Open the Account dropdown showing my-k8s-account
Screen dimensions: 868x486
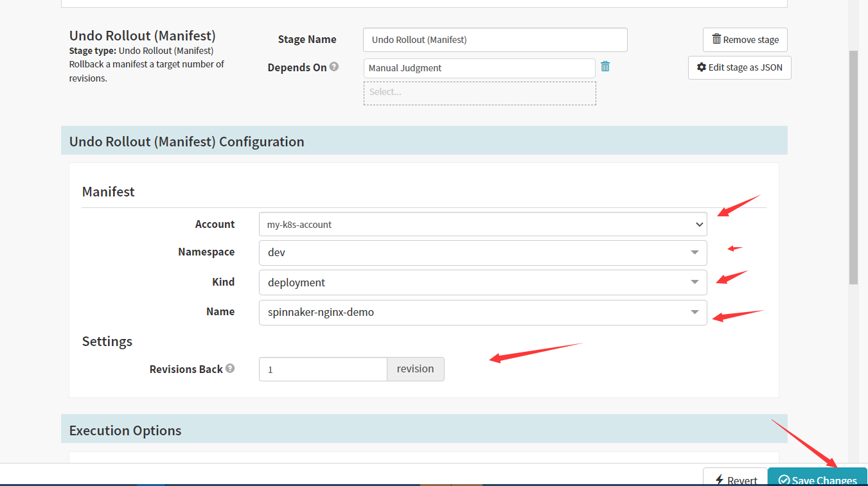coord(483,224)
